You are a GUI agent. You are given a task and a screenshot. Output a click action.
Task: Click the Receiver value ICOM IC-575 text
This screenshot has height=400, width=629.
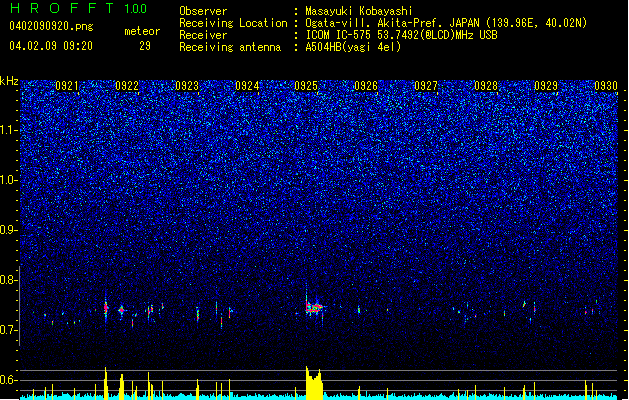point(401,35)
